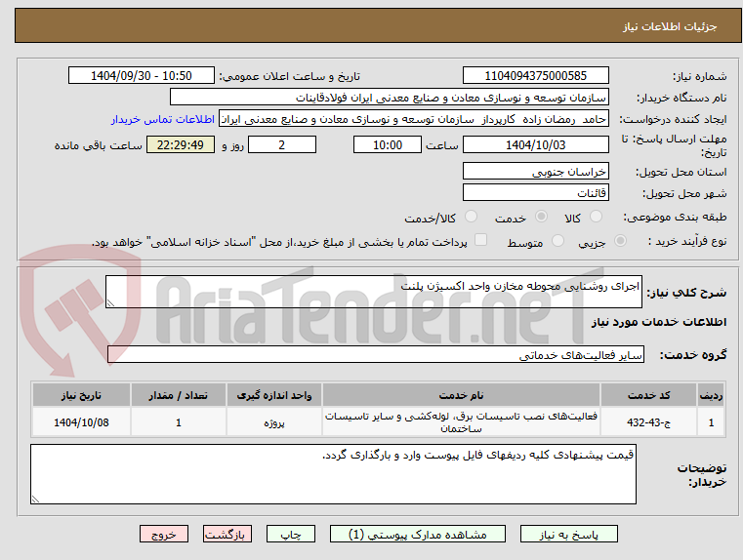Click the 'کد خدمت' column header
Image resolution: width=743 pixels, height=560 pixels.
[x=648, y=395]
